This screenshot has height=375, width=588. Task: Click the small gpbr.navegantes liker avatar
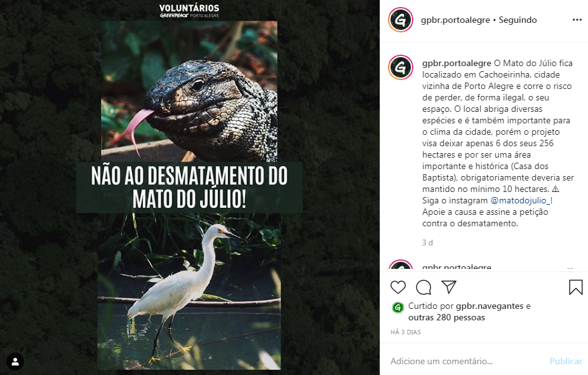click(x=398, y=308)
